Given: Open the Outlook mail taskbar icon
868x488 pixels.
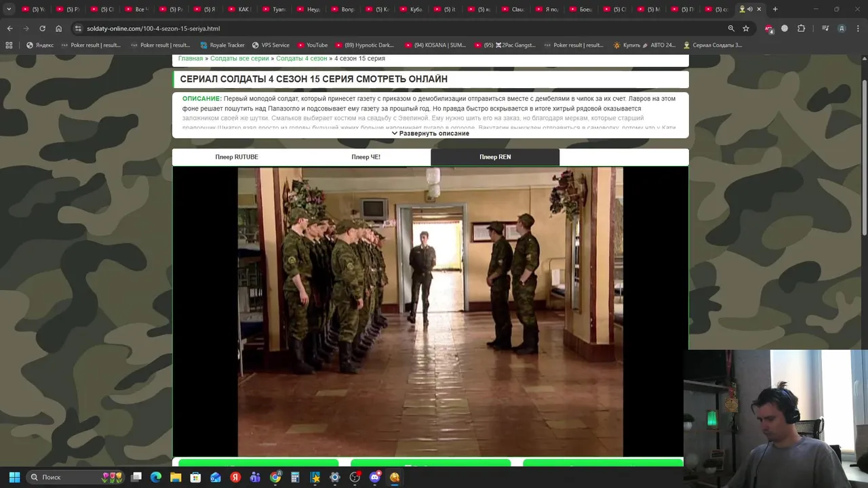Looking at the screenshot, I should tap(216, 477).
